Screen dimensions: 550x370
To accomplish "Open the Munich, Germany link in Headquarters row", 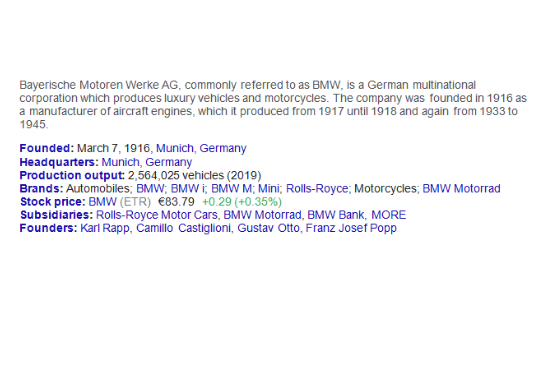I will coord(147,162).
